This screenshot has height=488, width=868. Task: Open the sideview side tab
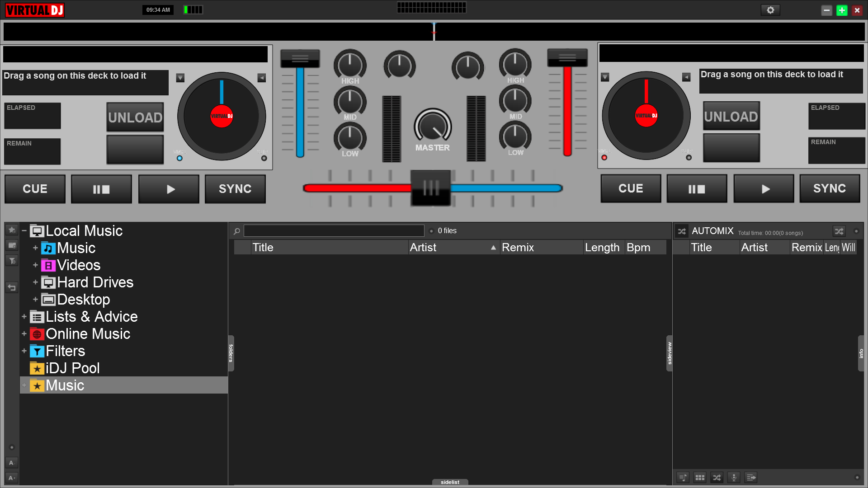coord(670,353)
